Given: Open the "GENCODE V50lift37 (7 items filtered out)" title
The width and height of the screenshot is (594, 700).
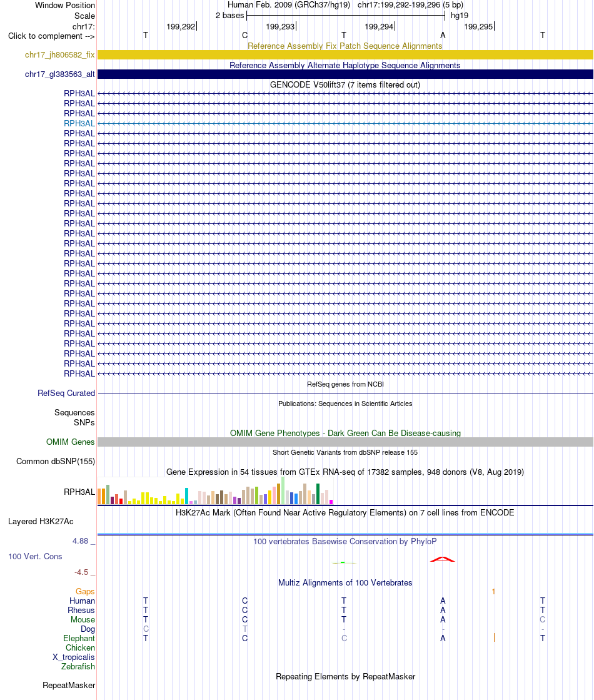Looking at the screenshot, I should click(345, 85).
